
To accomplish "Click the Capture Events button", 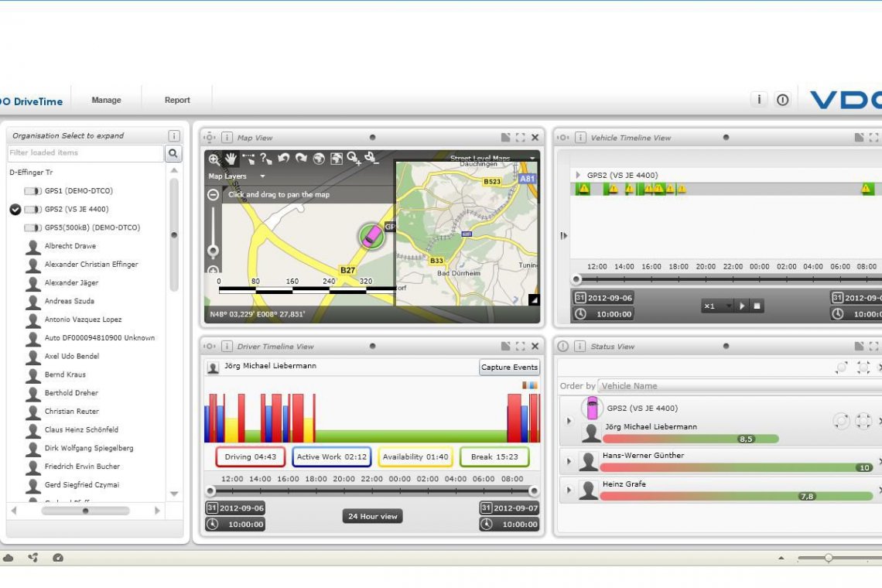I will (509, 367).
